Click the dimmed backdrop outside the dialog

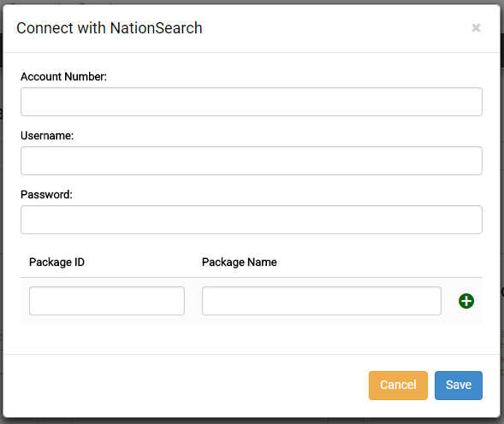252,421
